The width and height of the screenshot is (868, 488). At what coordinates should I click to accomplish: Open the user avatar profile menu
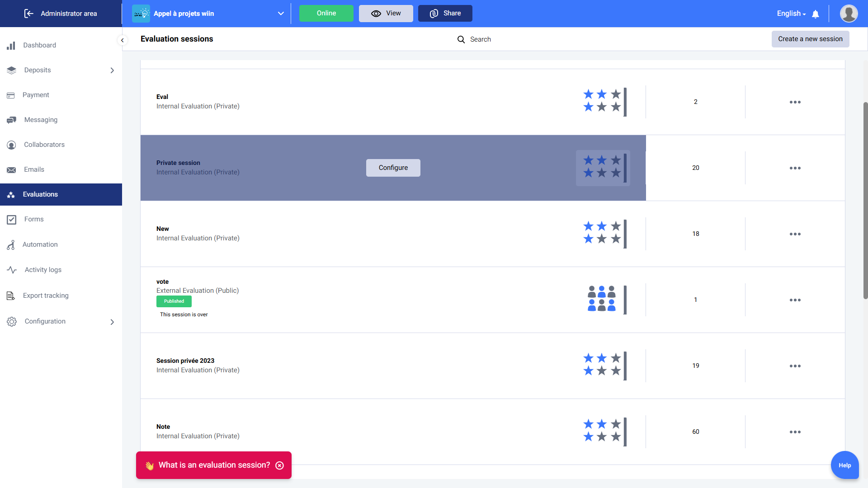click(849, 14)
